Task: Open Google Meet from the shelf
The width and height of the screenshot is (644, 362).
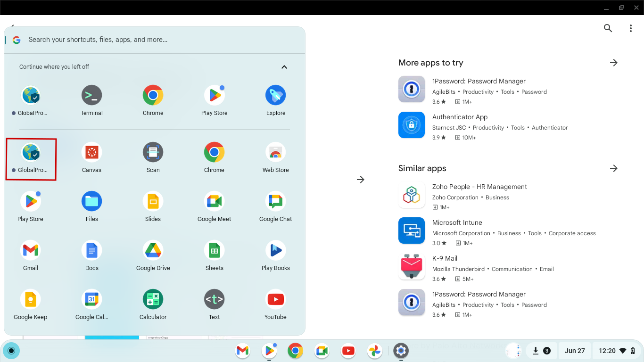Action: tap(322, 351)
